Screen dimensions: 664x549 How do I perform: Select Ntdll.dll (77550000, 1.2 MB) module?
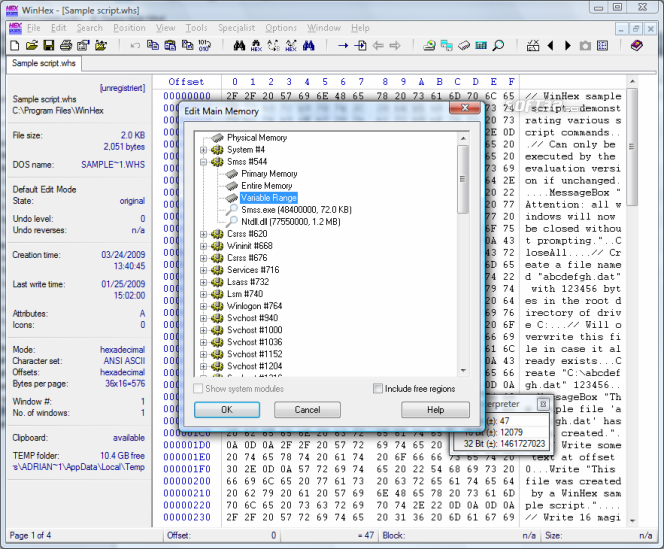[x=290, y=222]
